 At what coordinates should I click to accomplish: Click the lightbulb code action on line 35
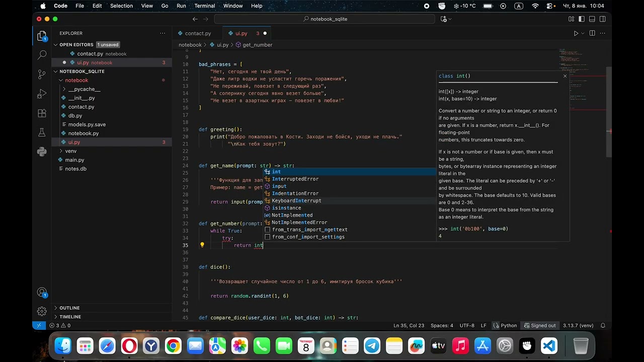coord(202,245)
